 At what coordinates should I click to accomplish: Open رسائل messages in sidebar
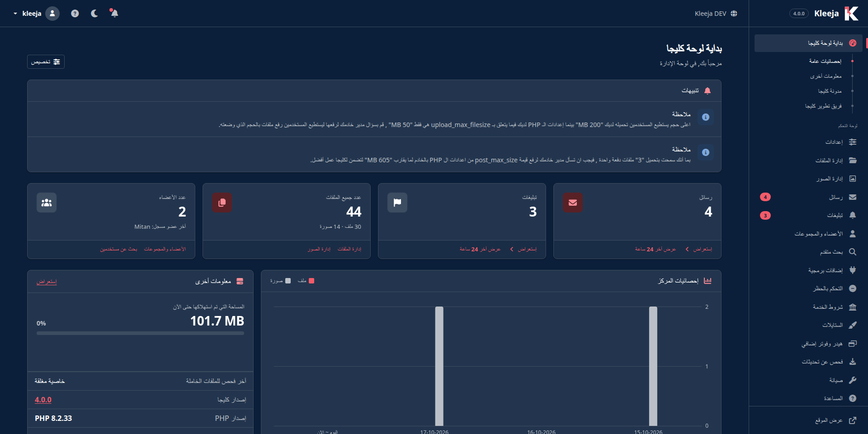point(808,197)
